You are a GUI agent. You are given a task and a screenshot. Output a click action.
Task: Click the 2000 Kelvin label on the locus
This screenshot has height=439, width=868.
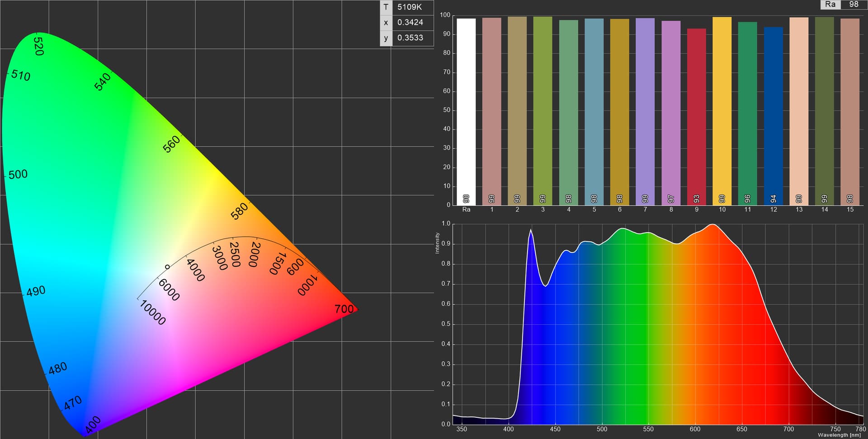[255, 254]
